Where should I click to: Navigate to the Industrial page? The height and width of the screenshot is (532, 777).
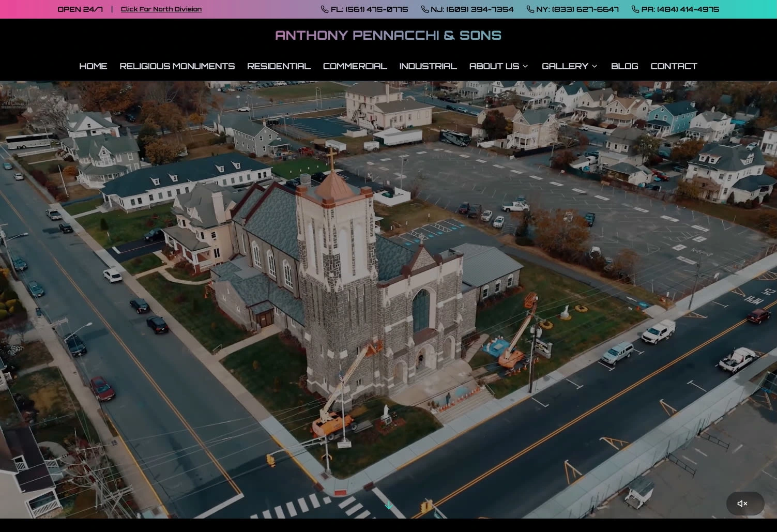(x=428, y=66)
